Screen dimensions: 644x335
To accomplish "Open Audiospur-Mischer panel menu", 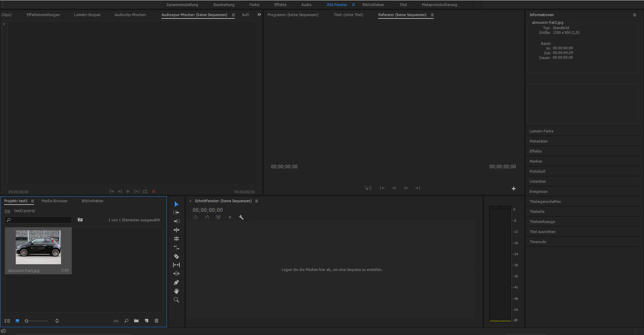I will (233, 15).
